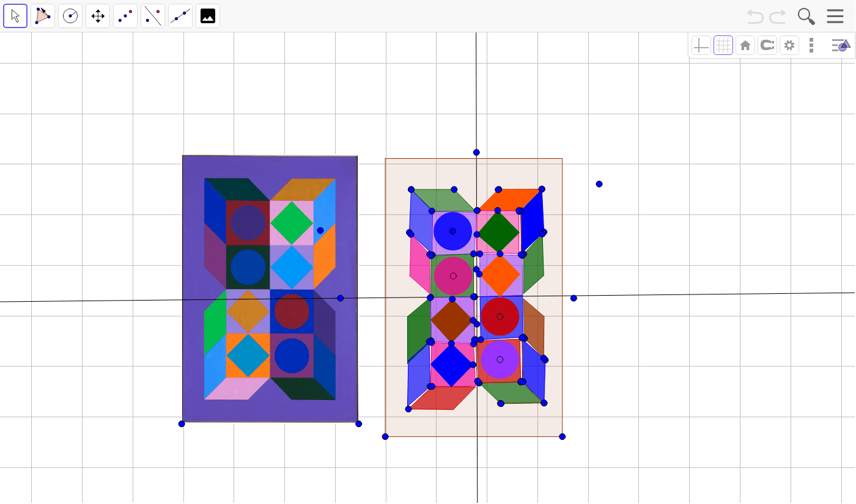Reset to standard view with home icon
The width and height of the screenshot is (856, 504).
coord(745,45)
